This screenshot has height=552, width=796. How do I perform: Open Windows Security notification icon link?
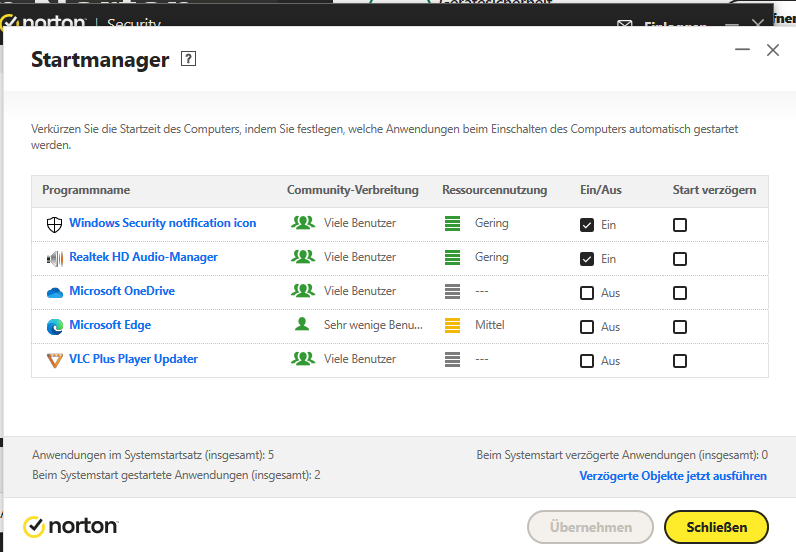(162, 223)
